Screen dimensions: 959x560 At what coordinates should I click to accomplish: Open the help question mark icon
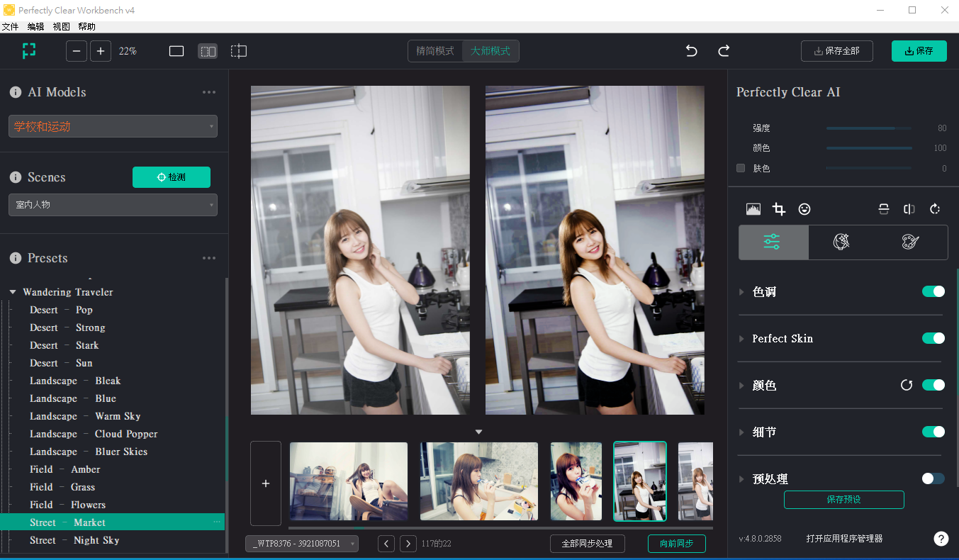[941, 539]
